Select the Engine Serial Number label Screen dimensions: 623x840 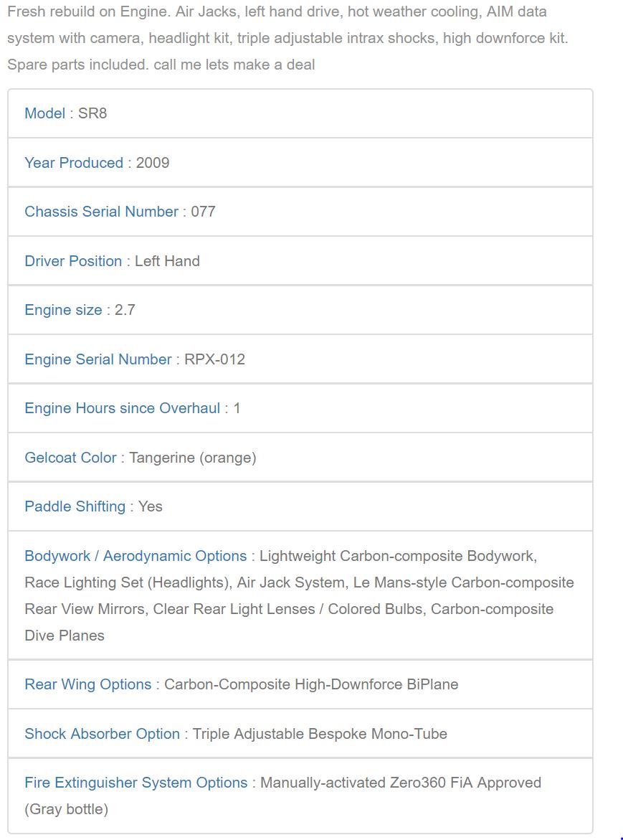point(98,359)
